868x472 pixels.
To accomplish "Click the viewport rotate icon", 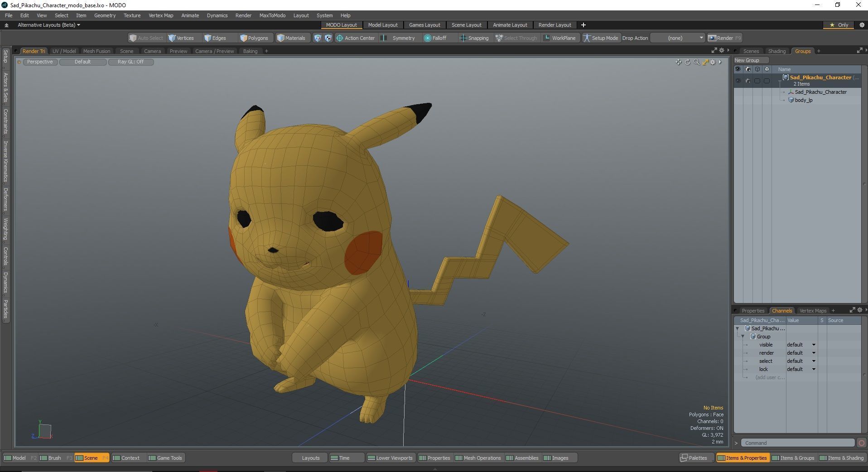I will tap(687, 62).
